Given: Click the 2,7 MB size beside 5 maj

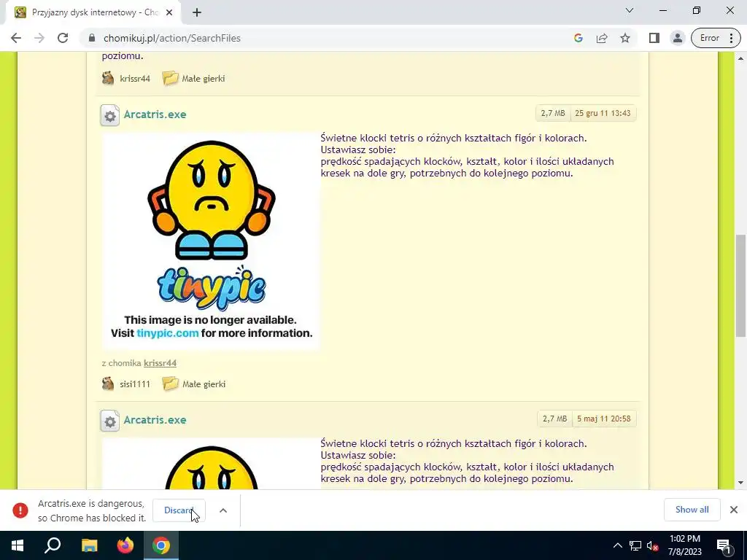Looking at the screenshot, I should click(555, 419).
